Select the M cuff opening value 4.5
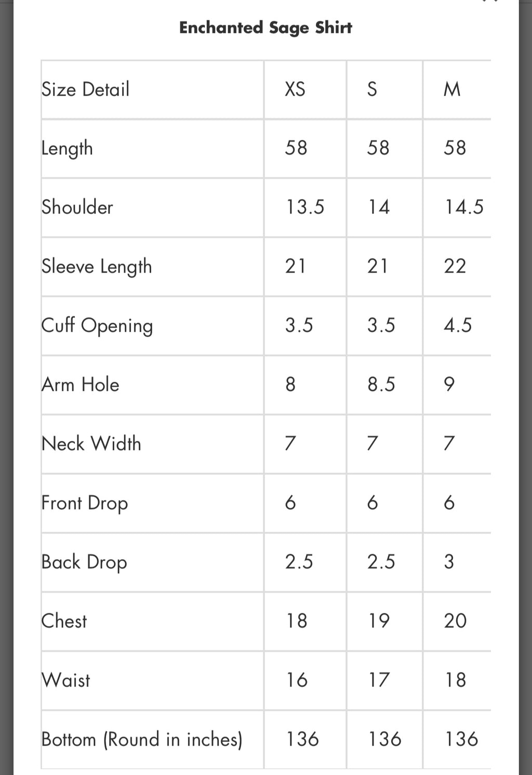This screenshot has height=775, width=532. click(458, 325)
